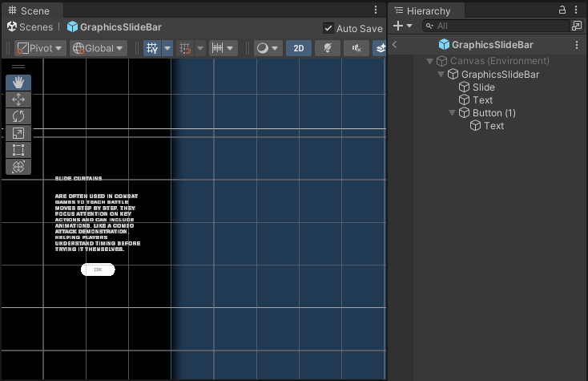This screenshot has width=588, height=381.
Task: Toggle the Auto Save checkbox
Action: (328, 28)
